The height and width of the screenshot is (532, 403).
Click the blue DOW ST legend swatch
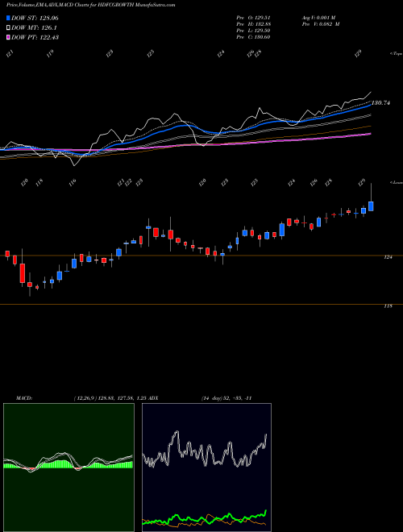9,19
